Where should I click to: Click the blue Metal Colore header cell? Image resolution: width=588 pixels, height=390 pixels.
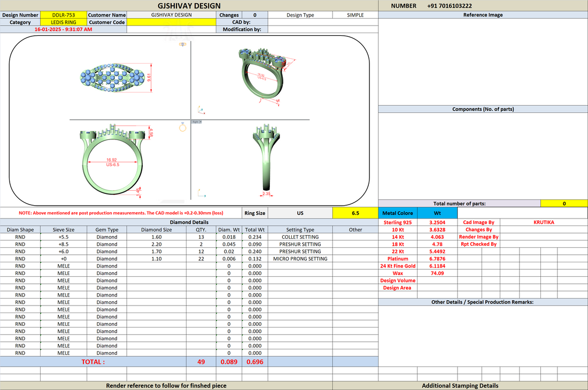click(398, 213)
